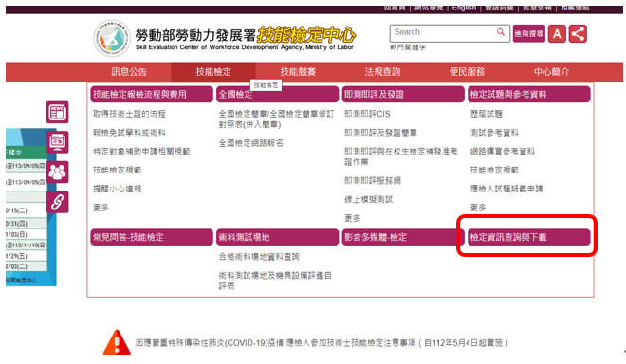Image resolution: width=626 pixels, height=364 pixels.
Task: Open the 特定對象補助申請相關規範 link
Action: (x=141, y=152)
